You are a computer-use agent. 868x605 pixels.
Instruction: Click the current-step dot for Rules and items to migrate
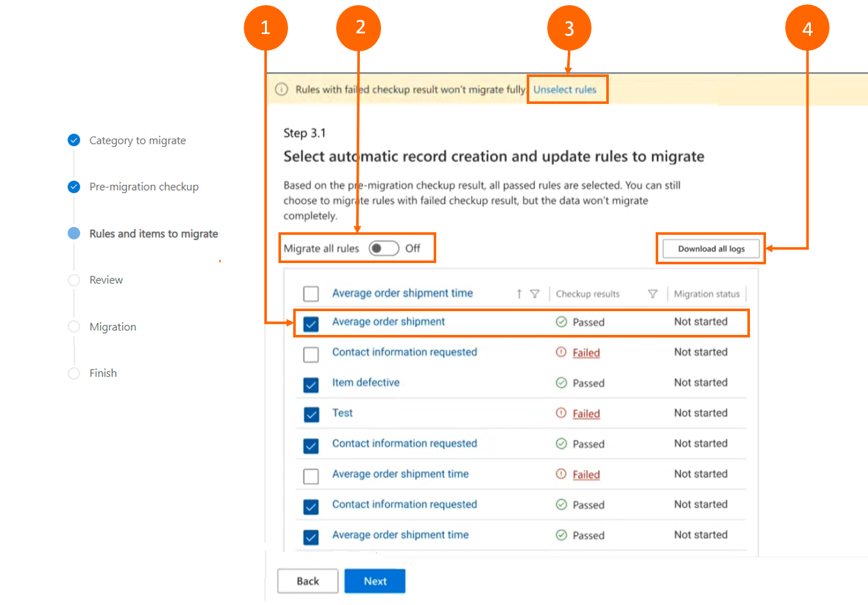click(74, 233)
